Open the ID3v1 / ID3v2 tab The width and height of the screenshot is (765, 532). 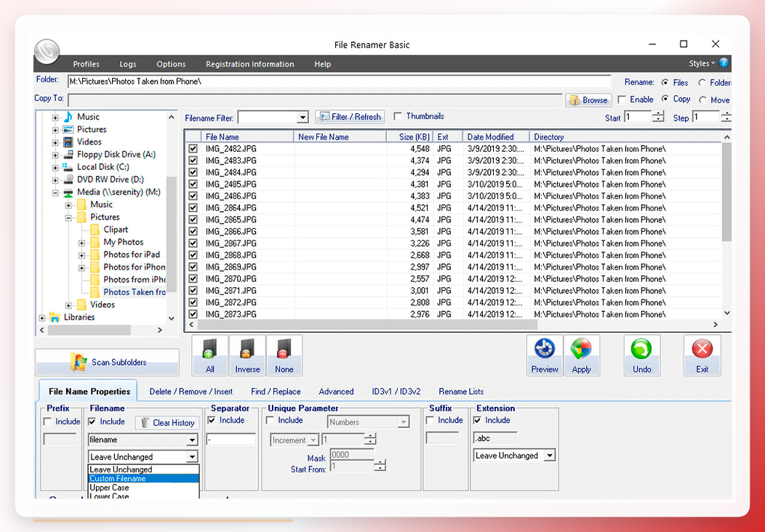coord(396,392)
